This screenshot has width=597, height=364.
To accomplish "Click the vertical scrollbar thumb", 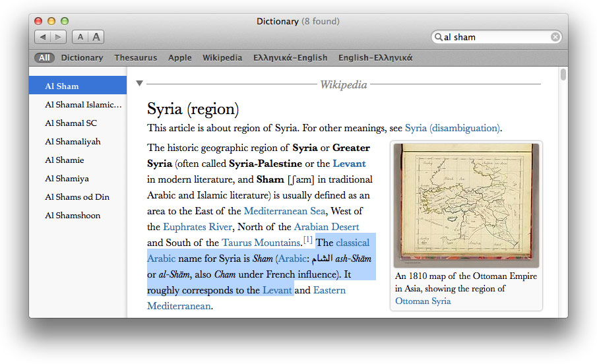I will pos(563,75).
